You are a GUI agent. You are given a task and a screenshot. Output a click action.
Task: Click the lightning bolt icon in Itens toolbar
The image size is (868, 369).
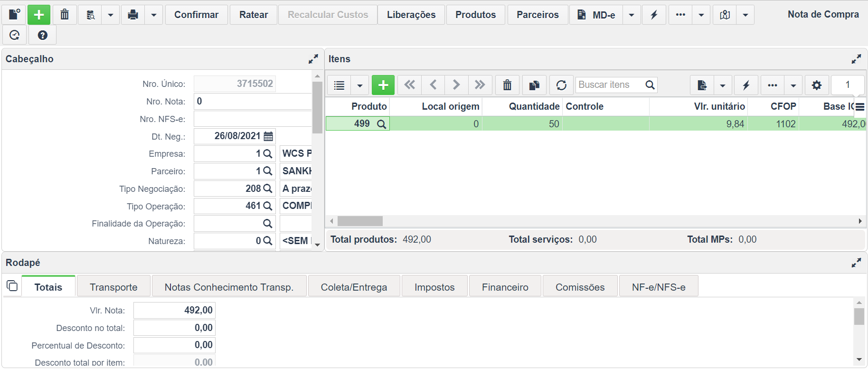coord(746,85)
